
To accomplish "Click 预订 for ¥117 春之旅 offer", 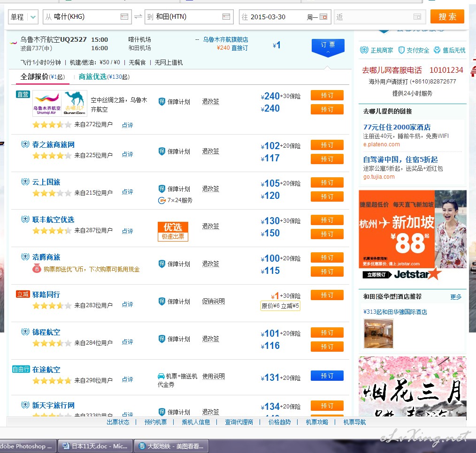I will tap(327, 159).
